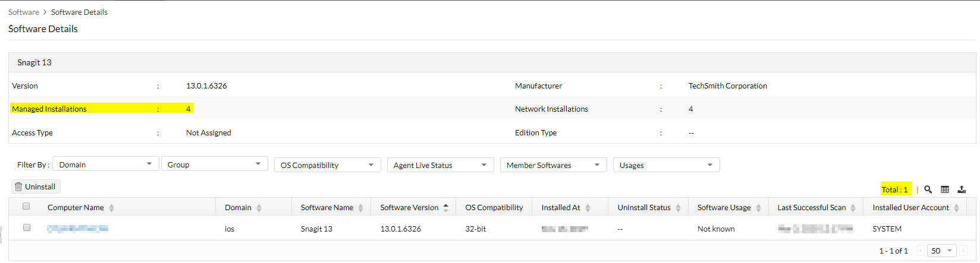Viewport: 980px width, 263px height.
Task: Click the 32-bit compatibility cell
Action: [476, 229]
